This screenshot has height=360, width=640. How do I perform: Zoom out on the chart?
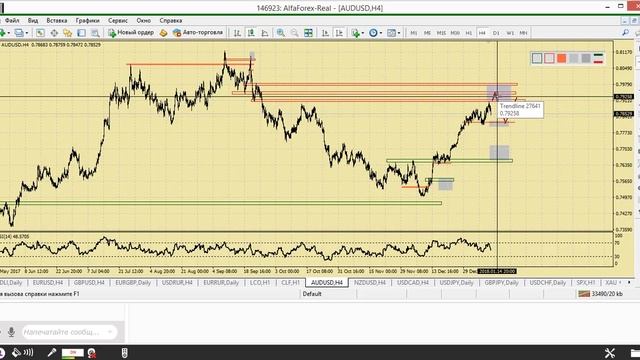click(294, 33)
